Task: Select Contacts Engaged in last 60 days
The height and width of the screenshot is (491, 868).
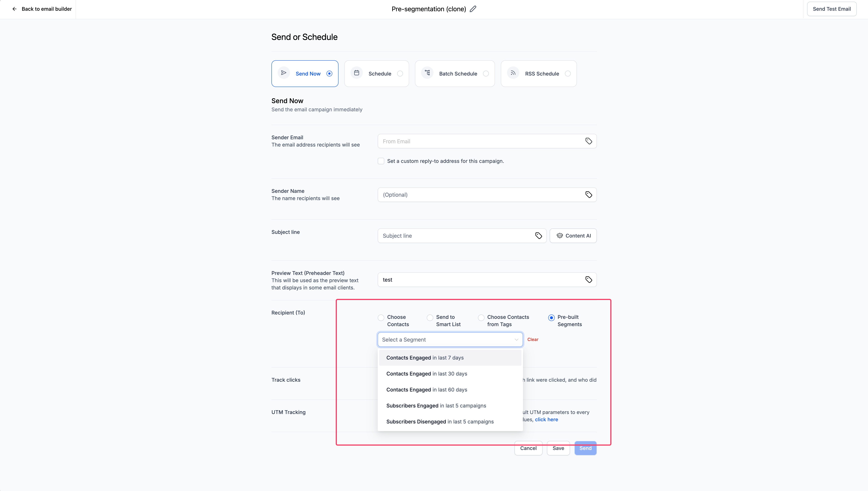Action: coord(427,389)
